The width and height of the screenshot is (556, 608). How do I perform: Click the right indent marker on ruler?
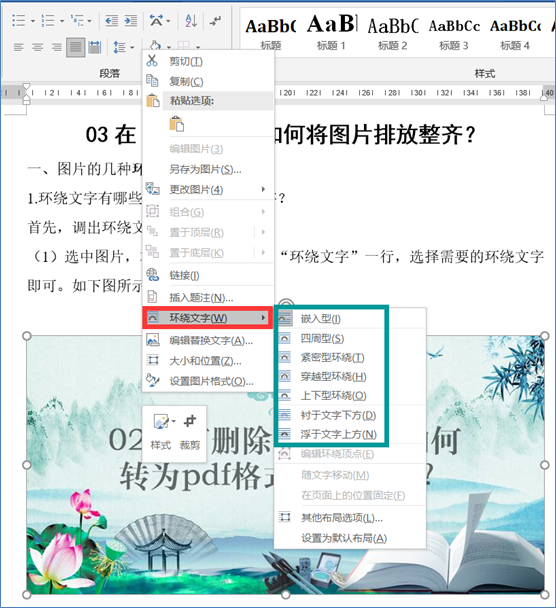coord(544,98)
